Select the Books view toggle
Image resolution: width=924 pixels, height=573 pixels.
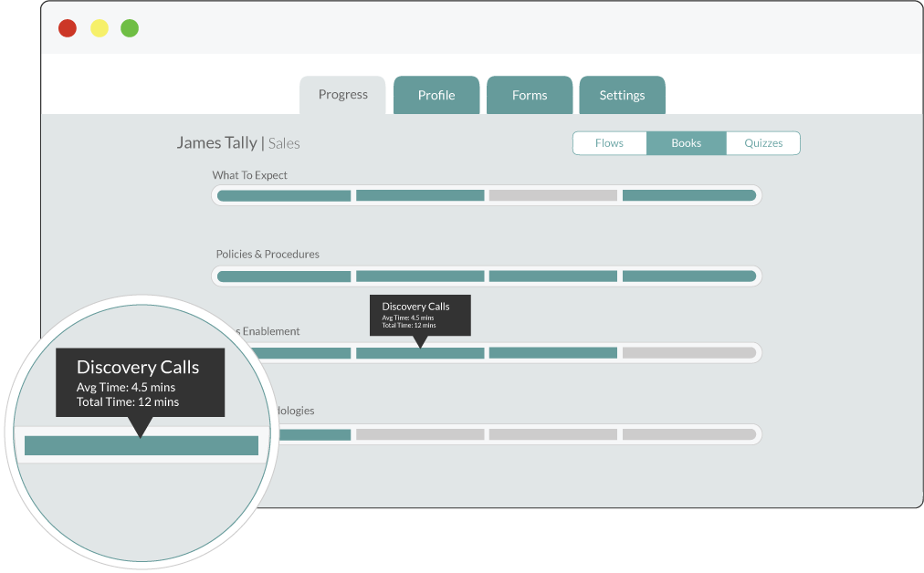click(x=687, y=143)
